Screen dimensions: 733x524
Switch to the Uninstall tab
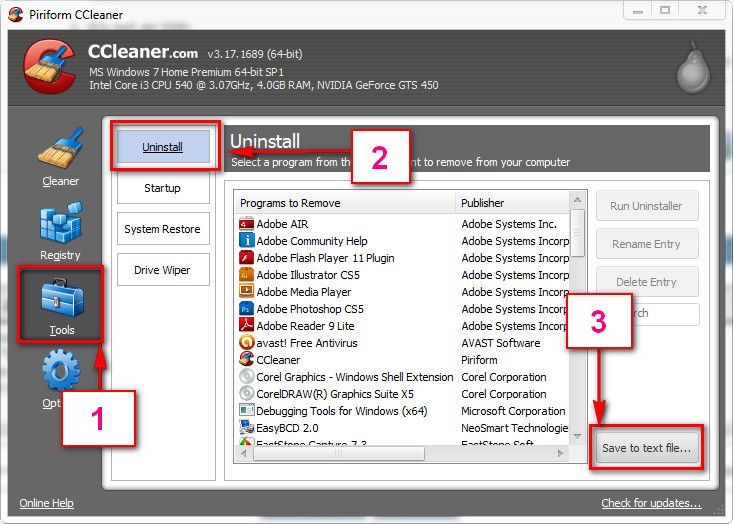click(163, 147)
